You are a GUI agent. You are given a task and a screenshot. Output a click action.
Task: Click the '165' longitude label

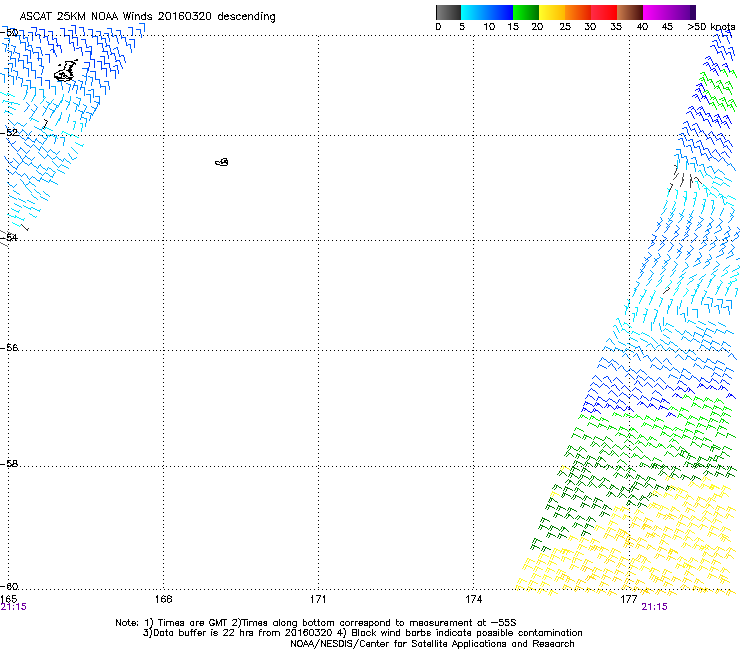tap(8, 599)
